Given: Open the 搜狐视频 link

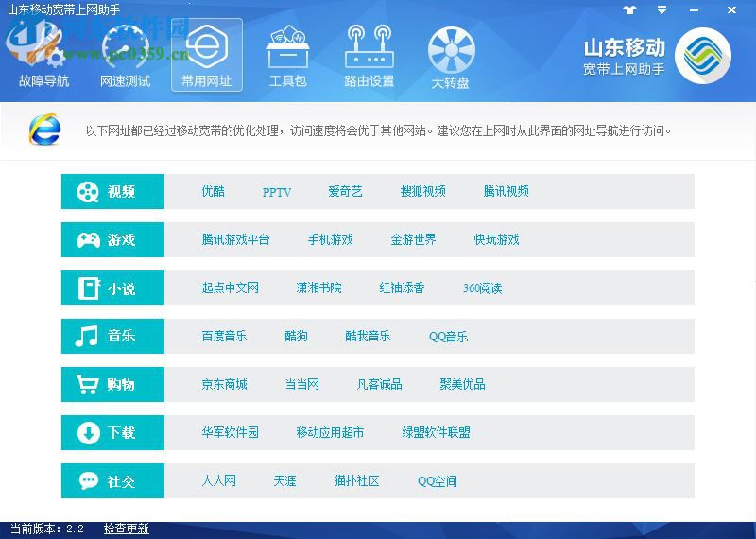Looking at the screenshot, I should coord(422,192).
